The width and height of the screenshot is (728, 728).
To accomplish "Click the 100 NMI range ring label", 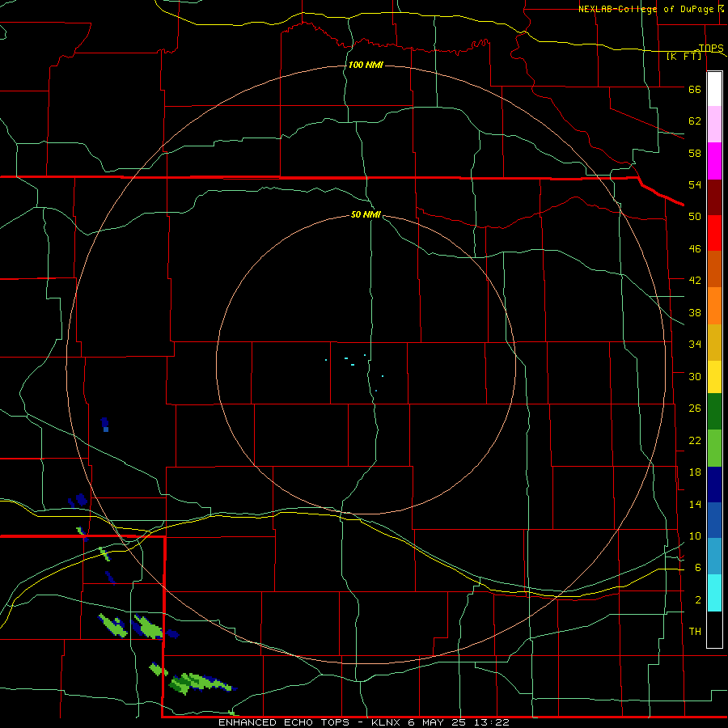I will (x=366, y=65).
